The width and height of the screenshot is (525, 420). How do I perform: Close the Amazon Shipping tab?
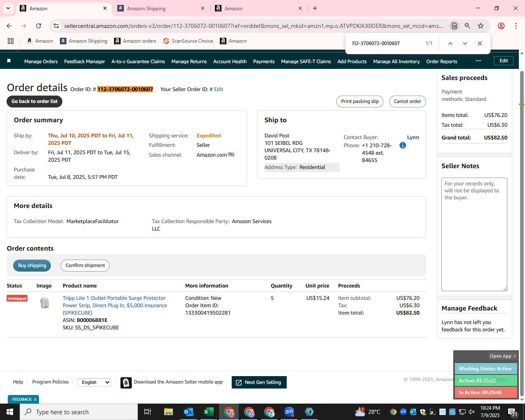pos(203,8)
